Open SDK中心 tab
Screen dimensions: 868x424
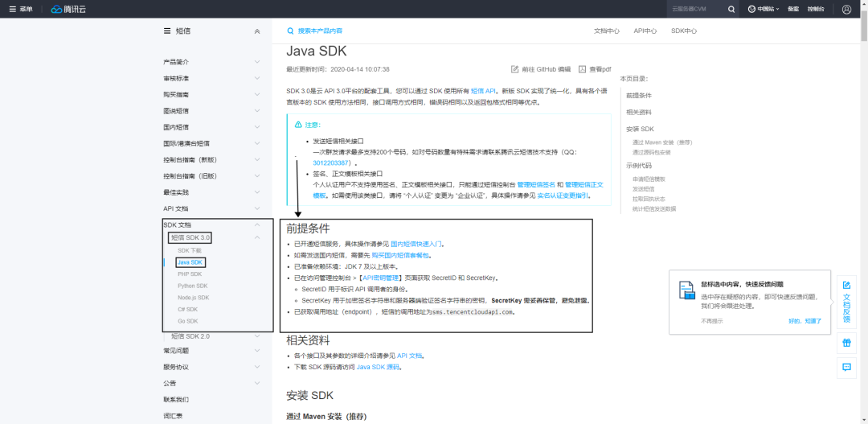684,31
